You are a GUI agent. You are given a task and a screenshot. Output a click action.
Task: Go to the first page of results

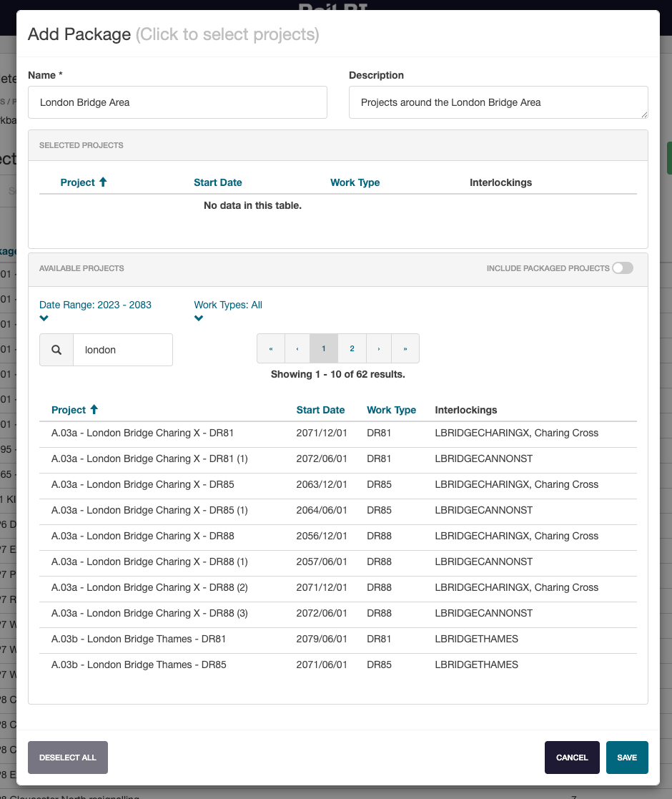point(271,348)
